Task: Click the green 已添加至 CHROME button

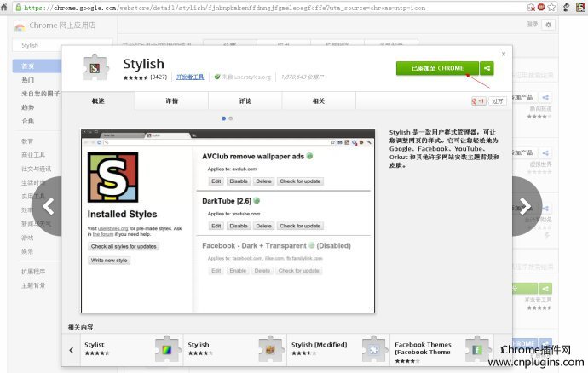Action: [437, 68]
